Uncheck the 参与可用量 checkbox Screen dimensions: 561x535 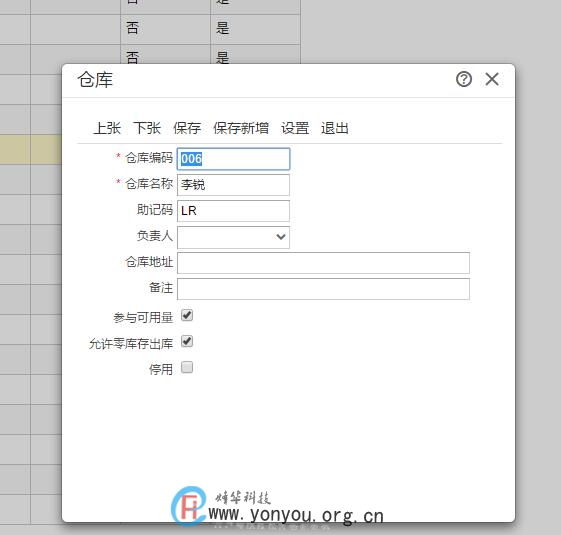point(187,315)
